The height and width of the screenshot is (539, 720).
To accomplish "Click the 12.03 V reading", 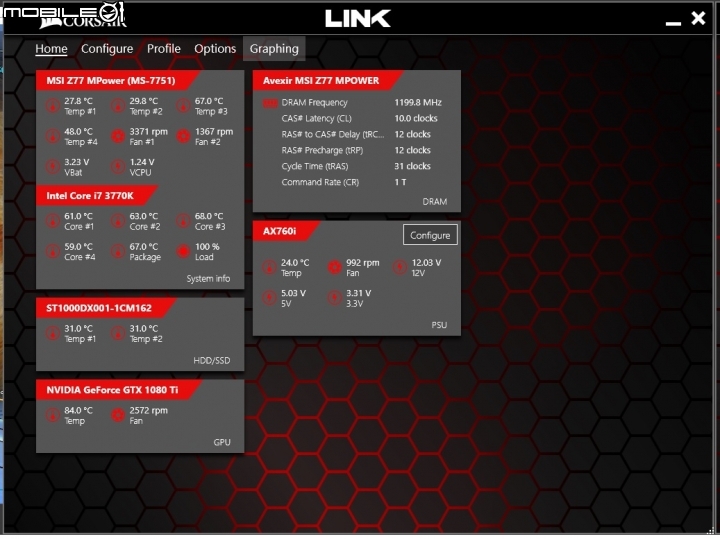I will pos(426,263).
